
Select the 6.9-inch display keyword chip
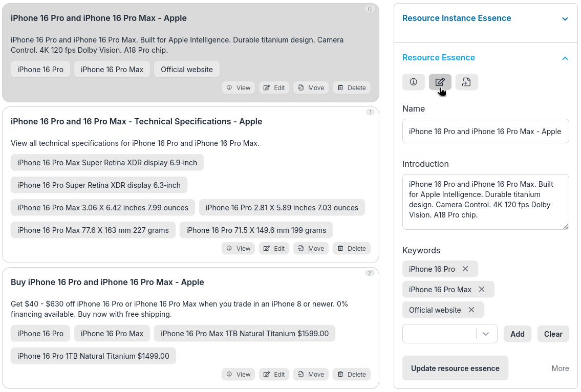click(107, 163)
